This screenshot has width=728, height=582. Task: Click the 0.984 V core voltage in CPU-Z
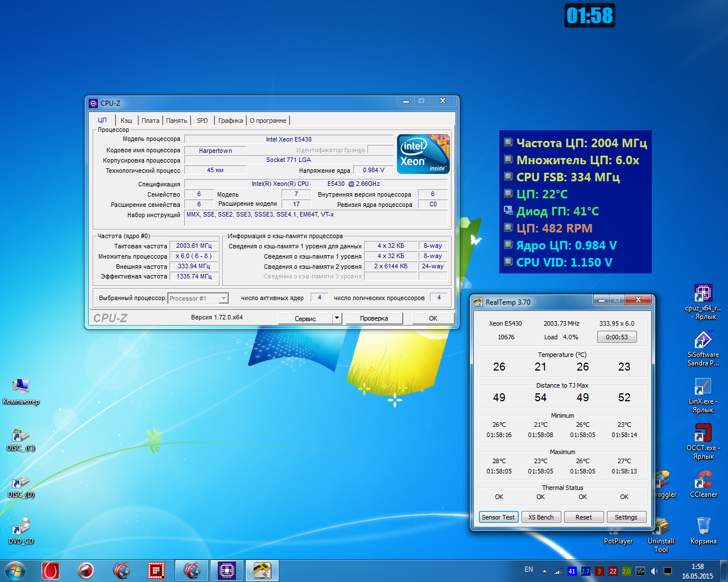coord(374,170)
